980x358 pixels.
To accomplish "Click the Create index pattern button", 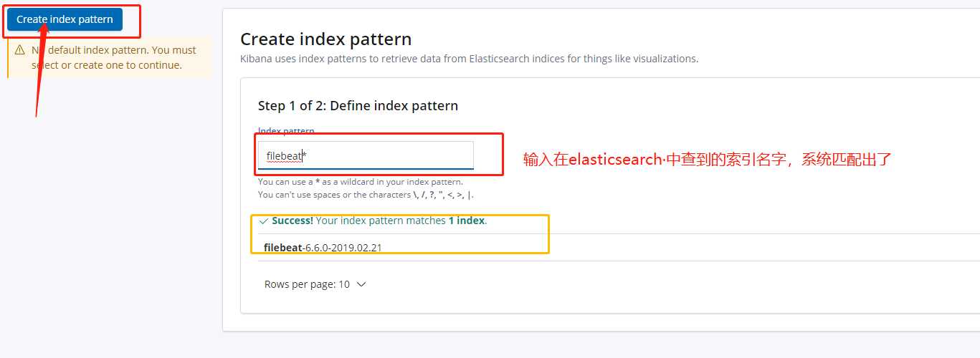I will pyautogui.click(x=65, y=19).
